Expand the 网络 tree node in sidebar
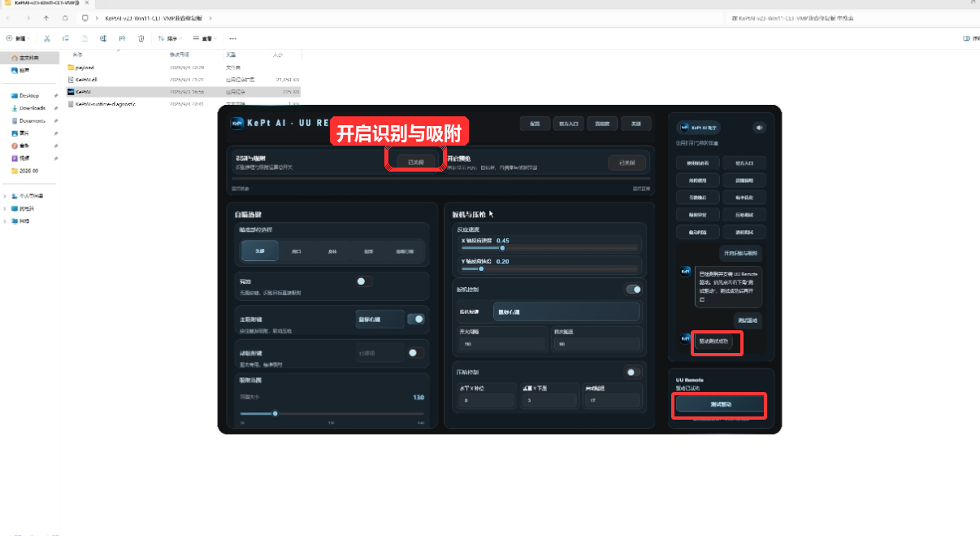 click(5, 221)
